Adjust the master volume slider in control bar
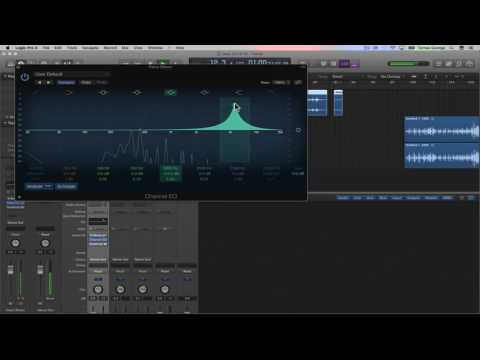This screenshot has height=360, width=480. coord(408,63)
